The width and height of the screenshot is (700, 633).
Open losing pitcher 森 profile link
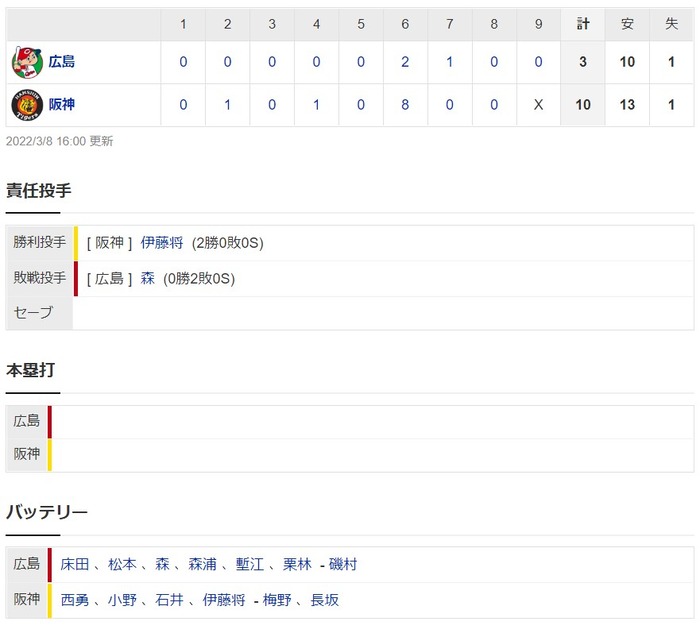click(147, 279)
